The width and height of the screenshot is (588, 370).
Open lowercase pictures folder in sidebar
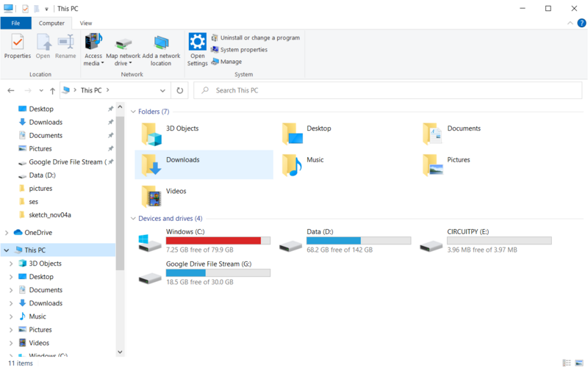point(40,189)
